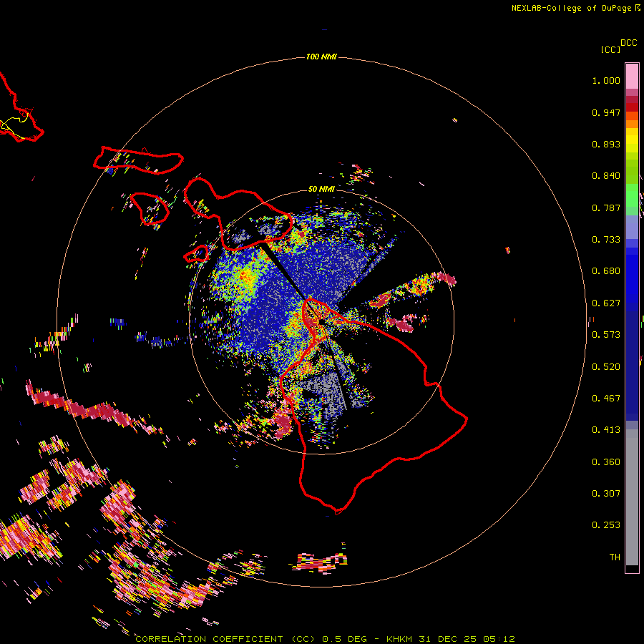Screen dimensions: 644x644
Task: Click the 0.627 scale value
Action: [x=606, y=303]
